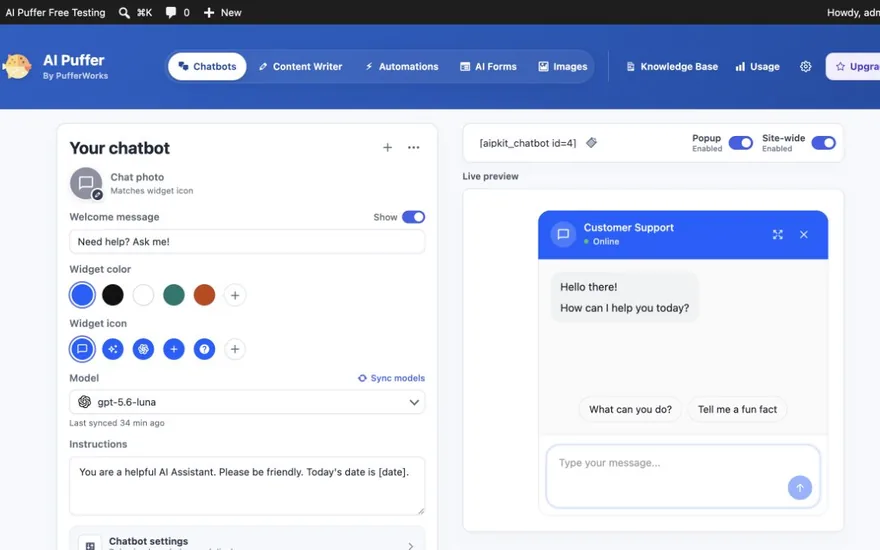
Task: Open the gpt-5.6-luna model dropdown
Action: pyautogui.click(x=247, y=402)
